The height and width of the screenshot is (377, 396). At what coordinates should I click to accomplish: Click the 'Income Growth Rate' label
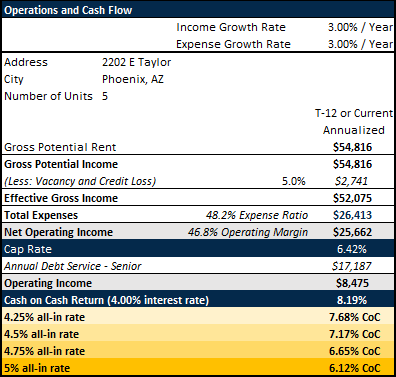tap(231, 27)
